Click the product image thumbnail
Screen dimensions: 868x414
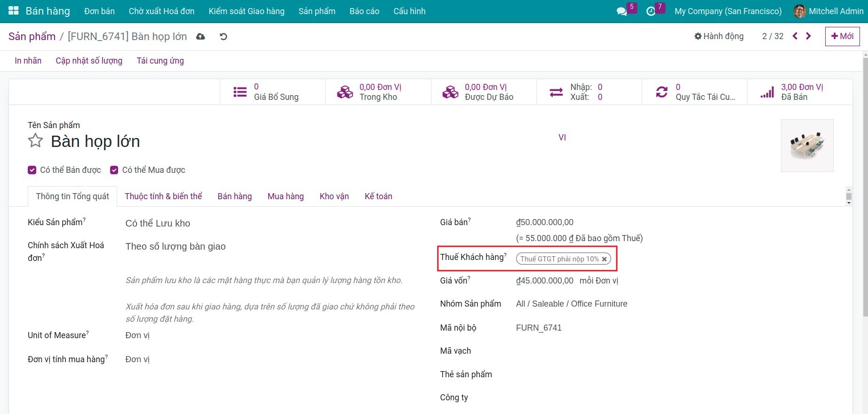(x=807, y=146)
